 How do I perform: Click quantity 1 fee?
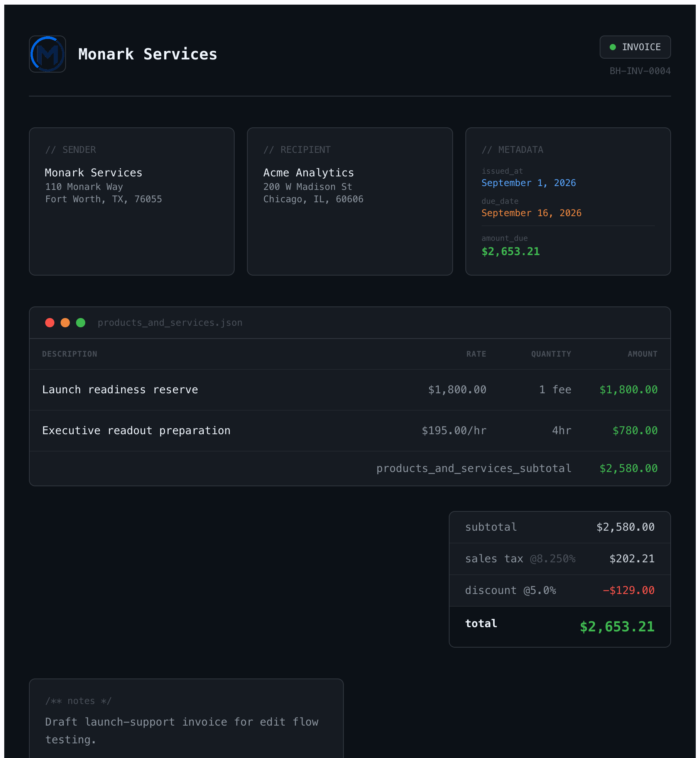coord(555,390)
